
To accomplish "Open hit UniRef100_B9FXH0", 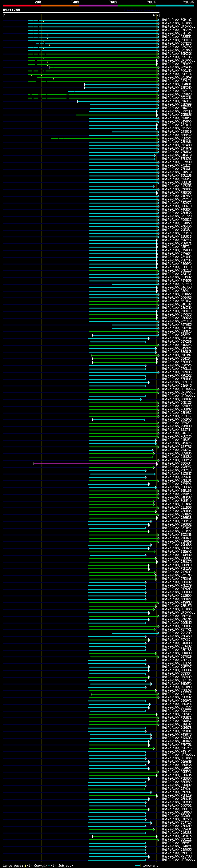I will click(177, 88).
